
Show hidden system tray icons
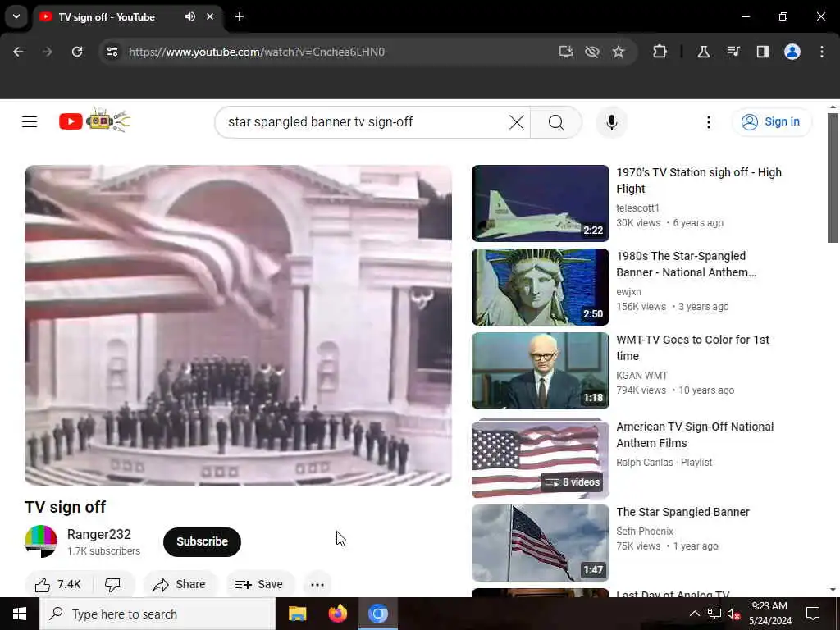(694, 614)
